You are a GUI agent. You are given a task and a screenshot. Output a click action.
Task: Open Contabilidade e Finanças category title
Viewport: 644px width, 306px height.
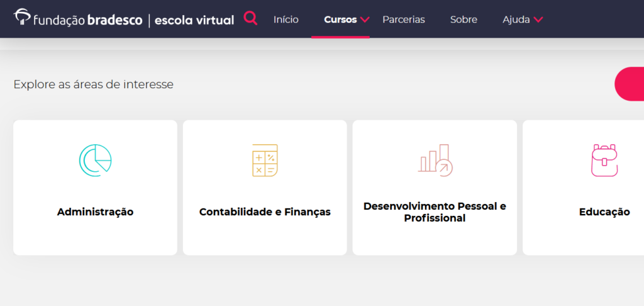(x=265, y=212)
